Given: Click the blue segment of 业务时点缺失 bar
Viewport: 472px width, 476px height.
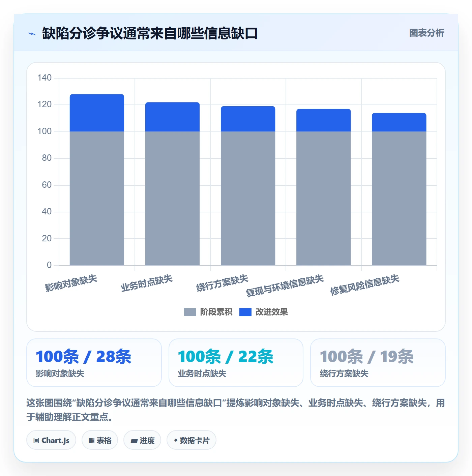Looking at the screenshot, I should click(x=172, y=117).
